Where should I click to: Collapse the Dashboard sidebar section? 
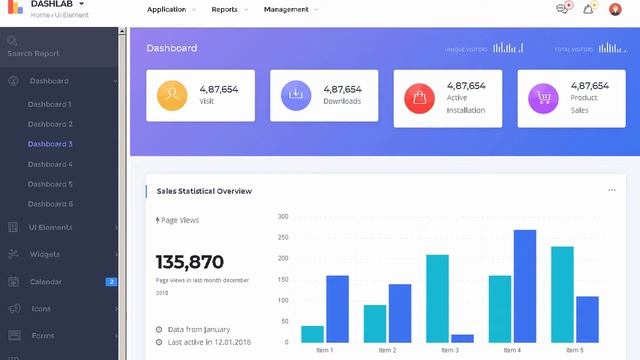point(116,81)
